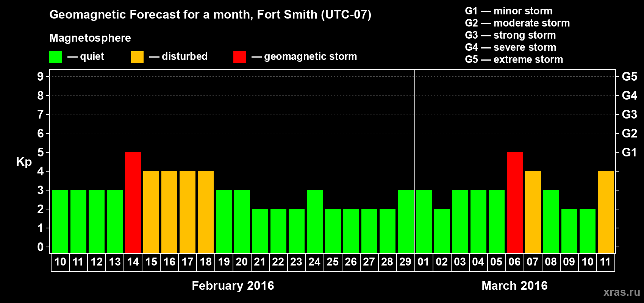The image size is (644, 303).
Task: Click the Kp axis value 7
Action: pyautogui.click(x=41, y=114)
